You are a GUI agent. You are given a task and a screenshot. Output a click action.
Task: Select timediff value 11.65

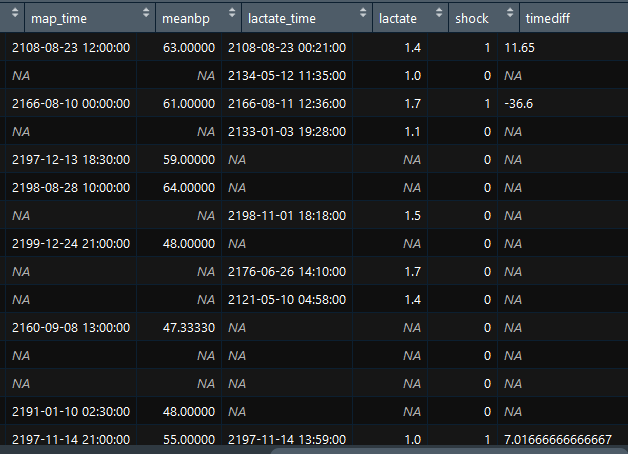[519, 48]
